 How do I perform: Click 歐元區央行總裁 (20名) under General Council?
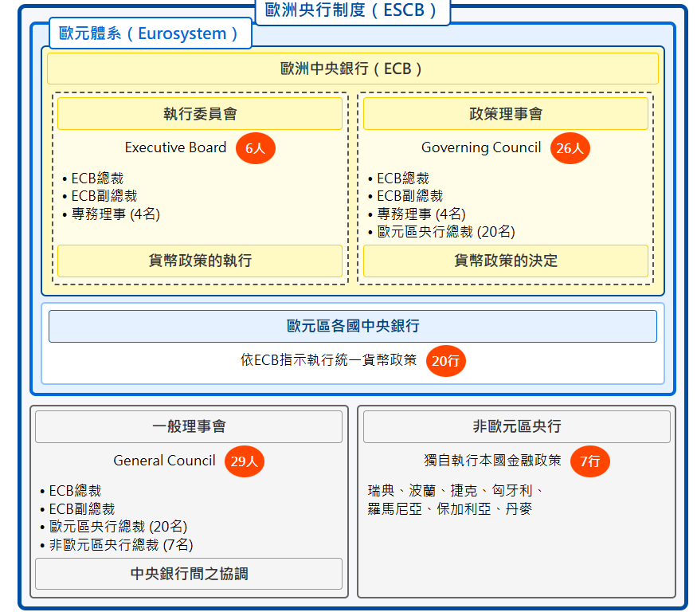[x=118, y=527]
